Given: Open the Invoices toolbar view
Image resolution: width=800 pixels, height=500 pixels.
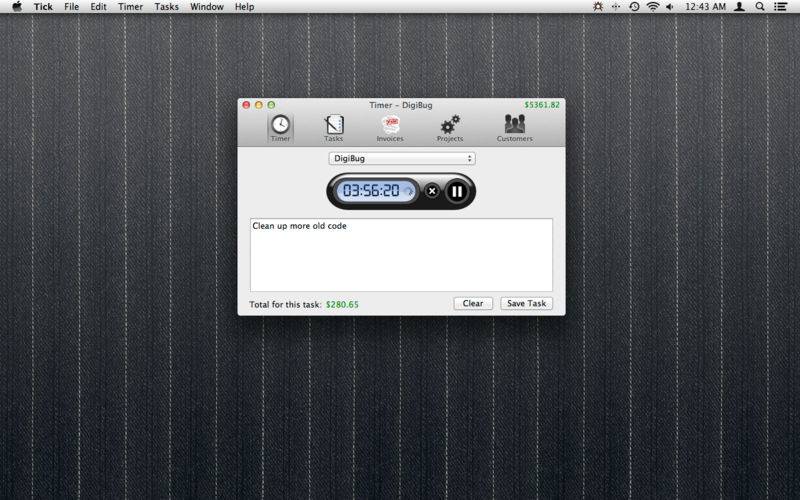Looking at the screenshot, I should (390, 128).
